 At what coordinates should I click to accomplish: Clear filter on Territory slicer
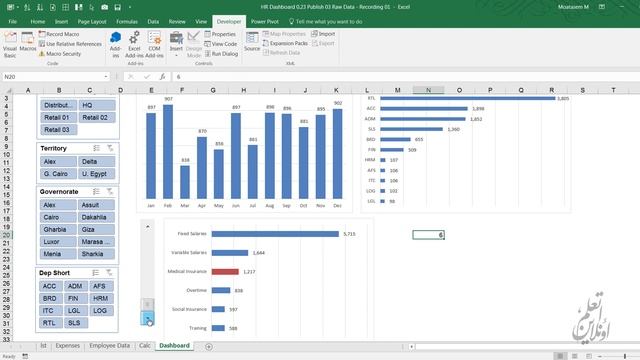coord(110,148)
